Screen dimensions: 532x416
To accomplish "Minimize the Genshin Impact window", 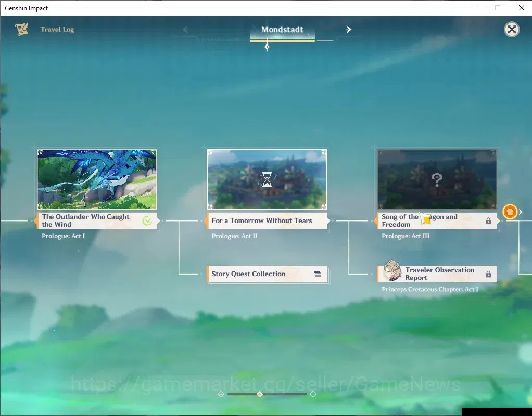I will (x=474, y=8).
